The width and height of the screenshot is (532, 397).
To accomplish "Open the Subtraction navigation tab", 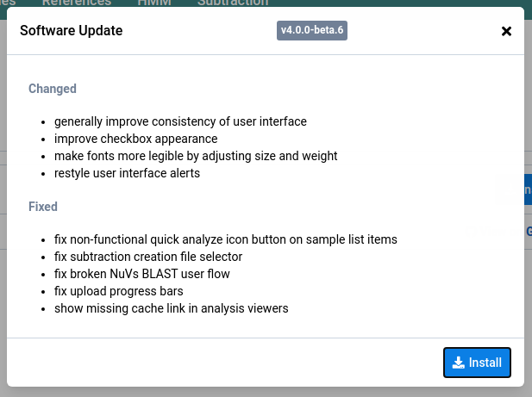I will pyautogui.click(x=232, y=3).
